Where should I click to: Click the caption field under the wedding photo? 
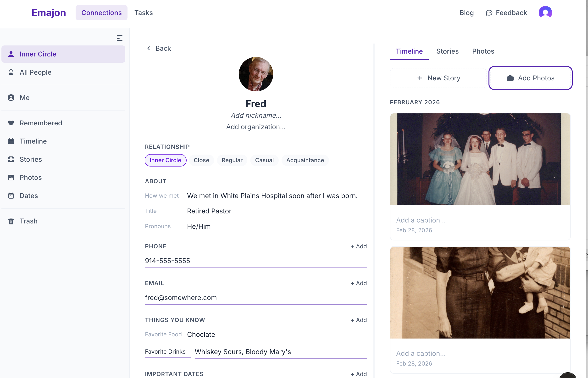[421, 220]
